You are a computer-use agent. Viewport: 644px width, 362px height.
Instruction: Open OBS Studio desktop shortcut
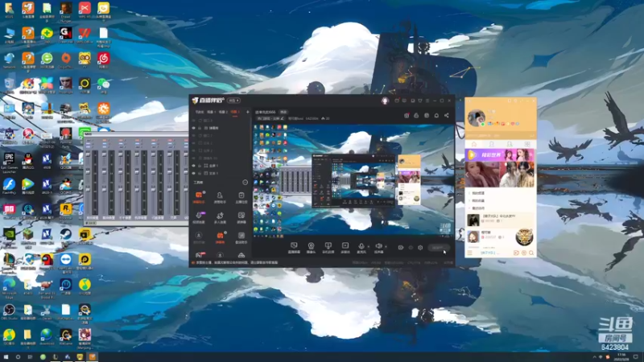(x=9, y=311)
